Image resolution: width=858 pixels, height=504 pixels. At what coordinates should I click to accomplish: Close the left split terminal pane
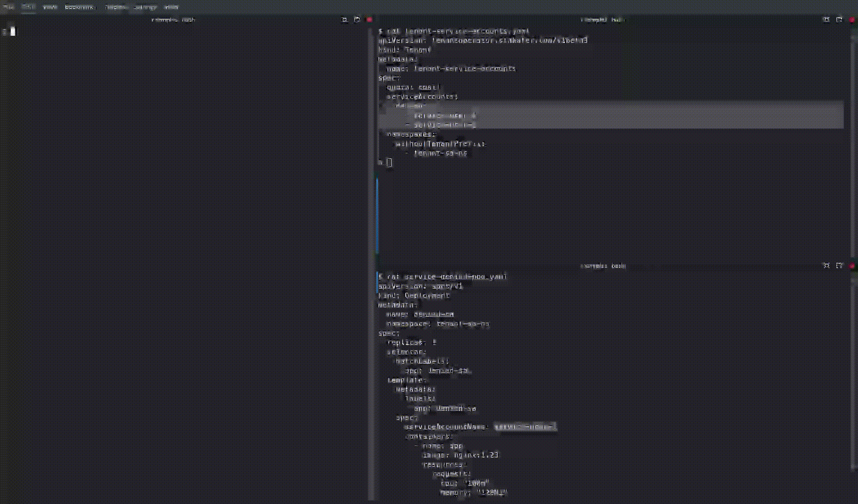(369, 20)
